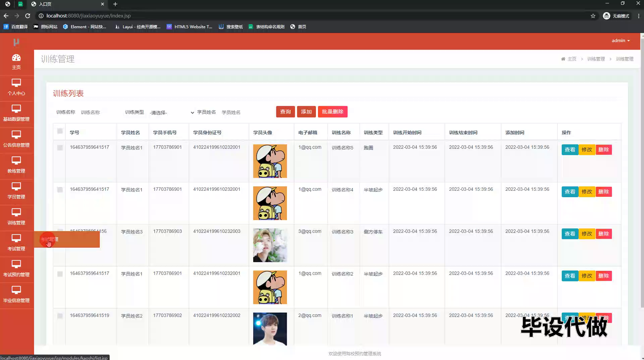
Task: Click the browser back arrow
Action: pos(6,16)
